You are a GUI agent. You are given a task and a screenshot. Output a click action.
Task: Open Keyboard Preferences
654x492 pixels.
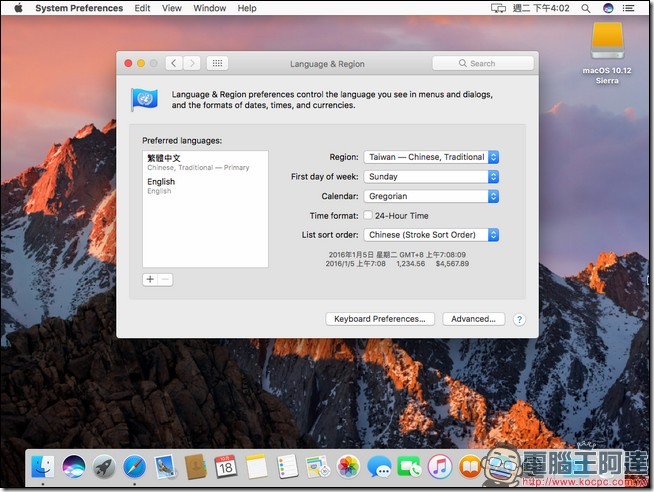click(380, 319)
